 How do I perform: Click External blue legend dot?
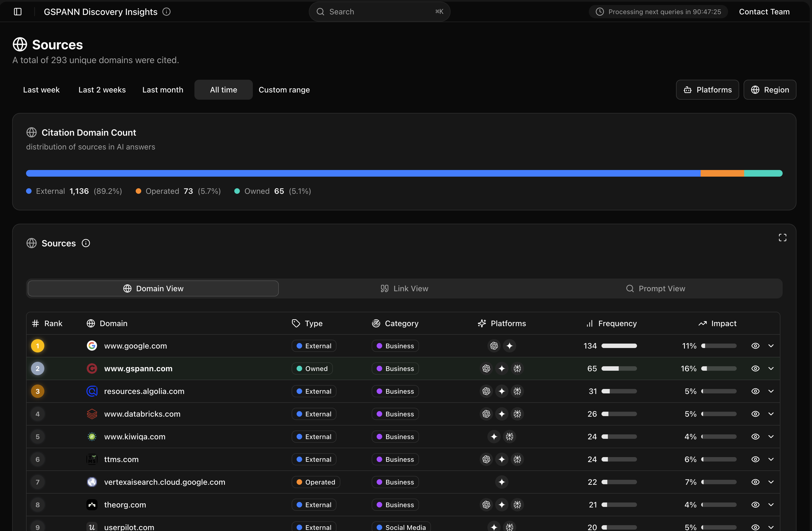pyautogui.click(x=29, y=191)
